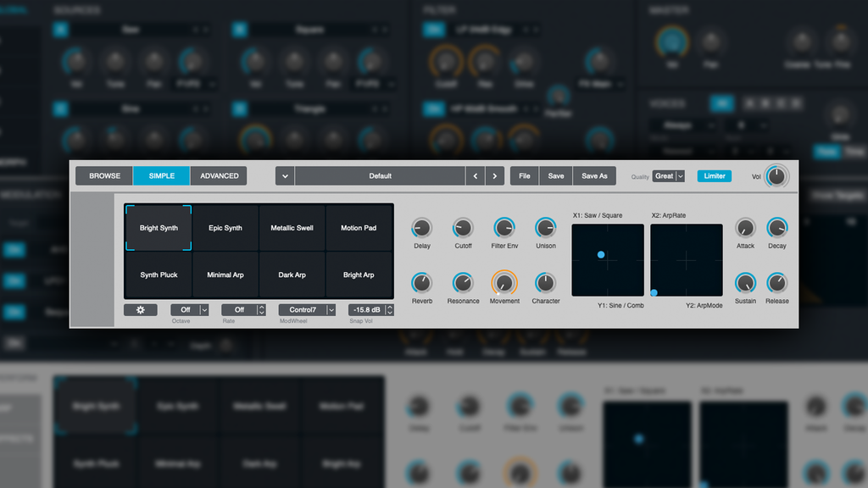Turn the master Vol knob
868x488 pixels.
(x=776, y=175)
